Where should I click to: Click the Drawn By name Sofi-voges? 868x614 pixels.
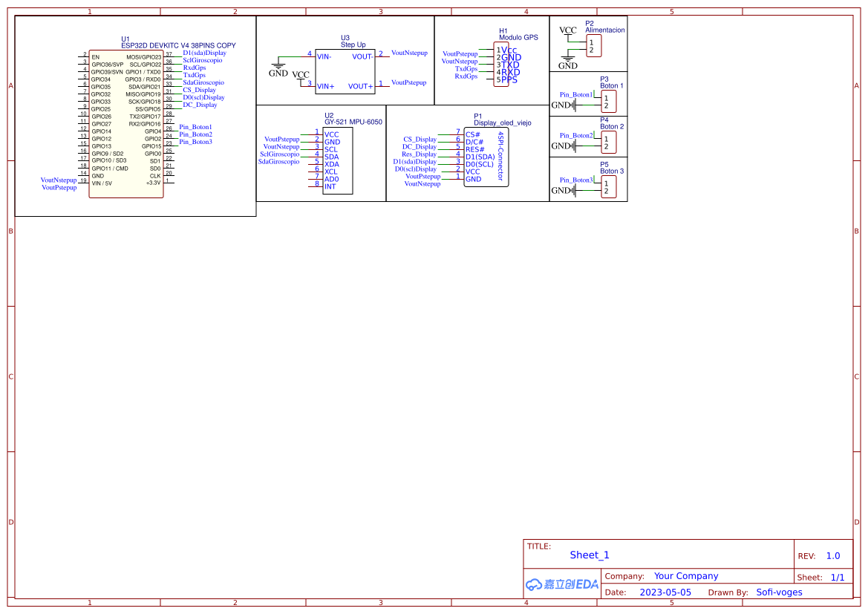tap(779, 592)
